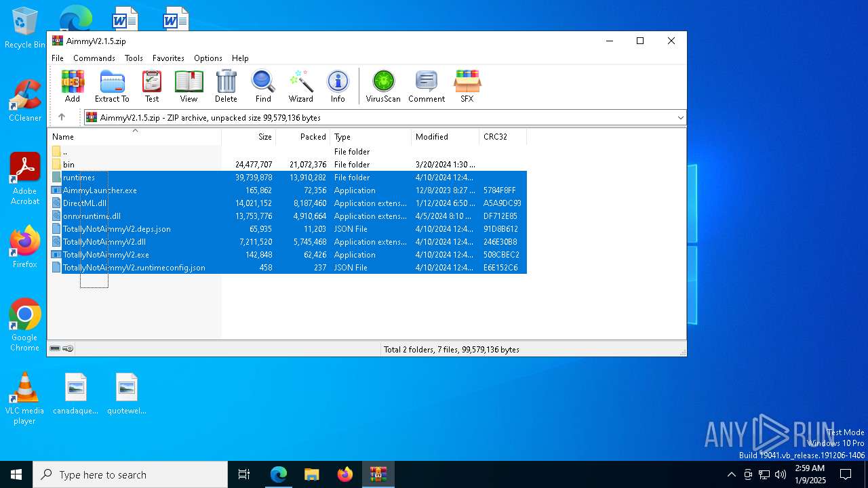This screenshot has width=868, height=488.
Task: Click the Delete trash icon
Action: 226,86
